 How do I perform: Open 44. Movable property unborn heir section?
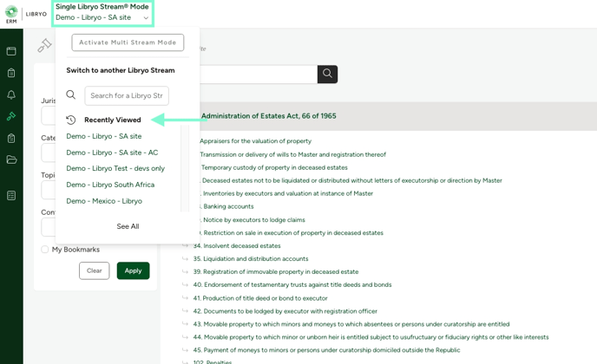coord(371,337)
